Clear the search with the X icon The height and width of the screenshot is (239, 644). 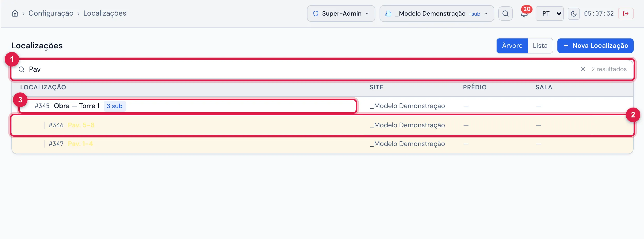tap(583, 69)
